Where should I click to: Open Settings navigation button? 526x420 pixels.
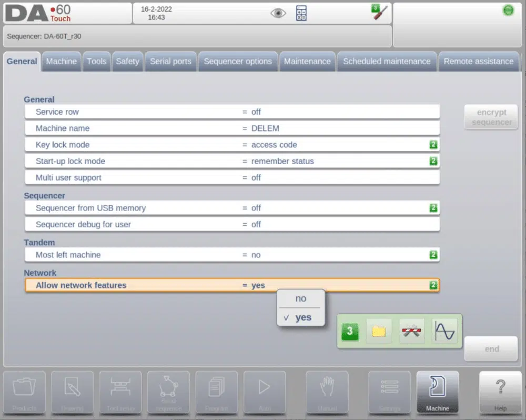click(x=389, y=392)
